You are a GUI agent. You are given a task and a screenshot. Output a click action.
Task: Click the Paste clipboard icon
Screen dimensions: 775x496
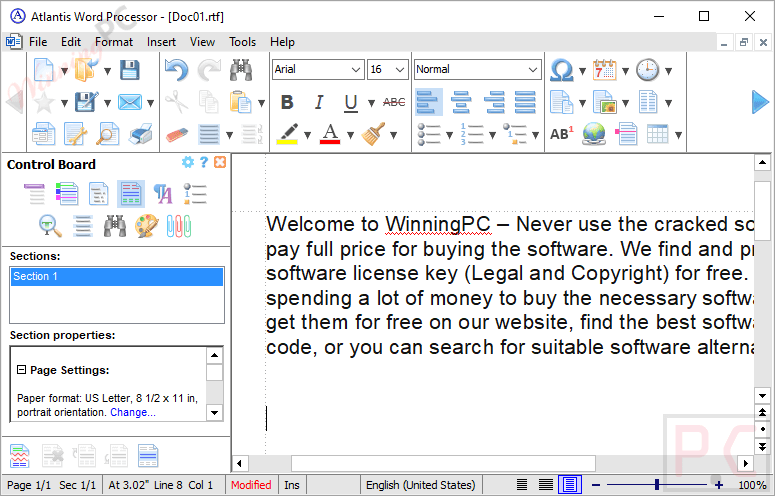pyautogui.click(x=241, y=102)
